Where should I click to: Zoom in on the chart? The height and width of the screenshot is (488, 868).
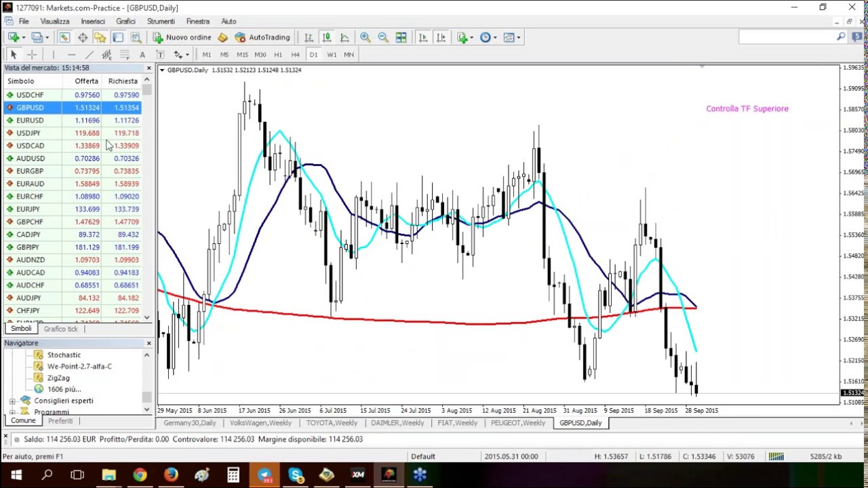pos(365,37)
